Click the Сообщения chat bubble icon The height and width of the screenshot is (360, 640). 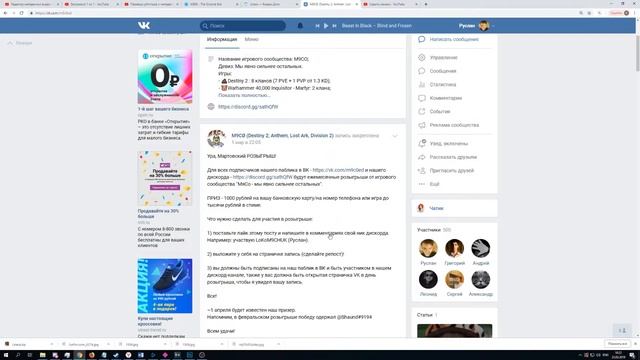pyautogui.click(x=422, y=71)
